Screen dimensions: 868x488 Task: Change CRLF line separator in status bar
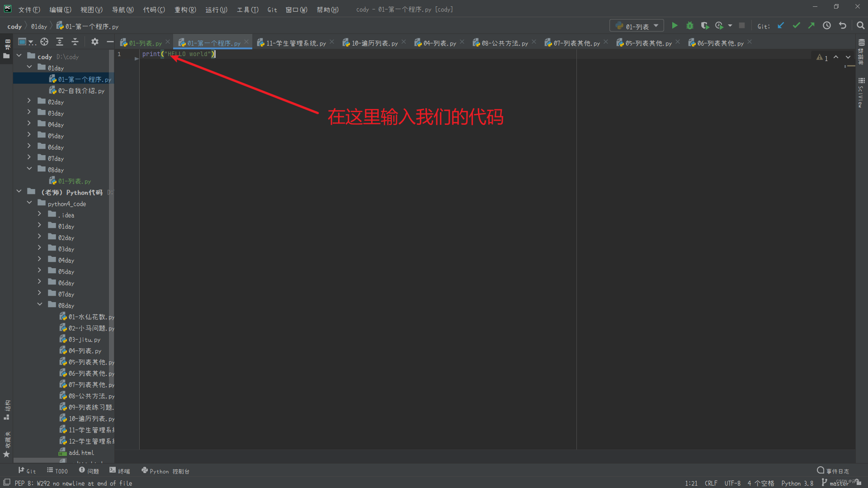(711, 483)
